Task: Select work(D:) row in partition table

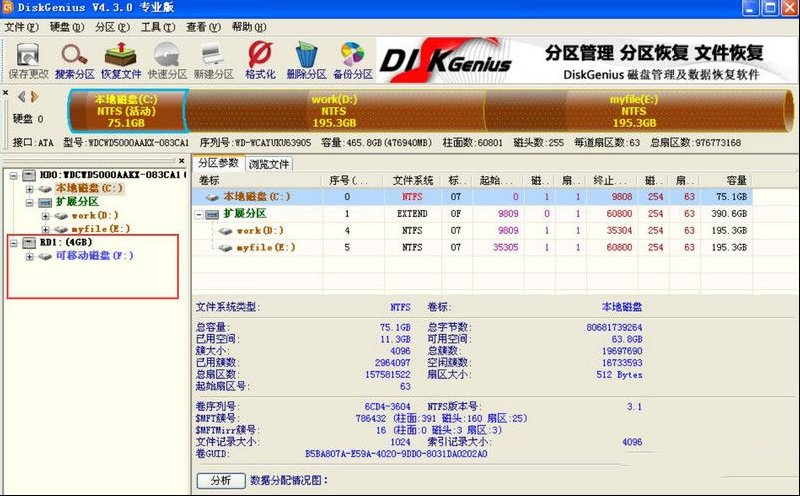Action: tap(472, 231)
